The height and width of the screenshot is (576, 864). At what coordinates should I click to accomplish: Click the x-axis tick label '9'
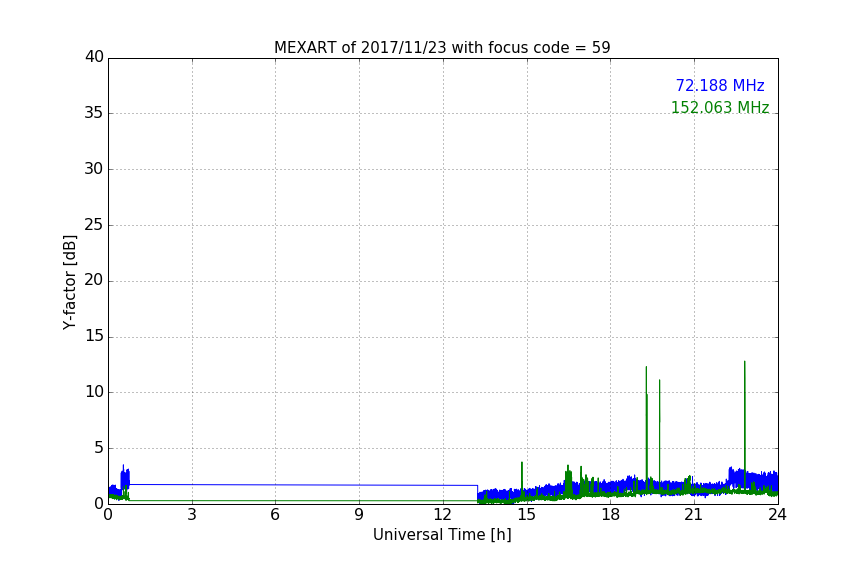point(359,515)
